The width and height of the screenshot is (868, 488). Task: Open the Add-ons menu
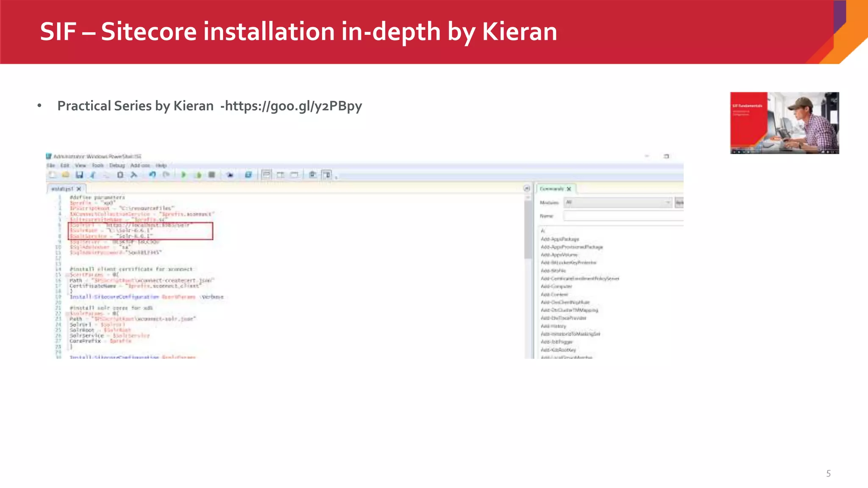click(x=140, y=166)
